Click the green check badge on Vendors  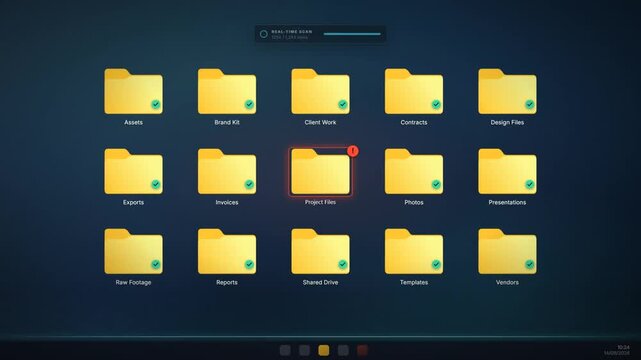pos(530,264)
